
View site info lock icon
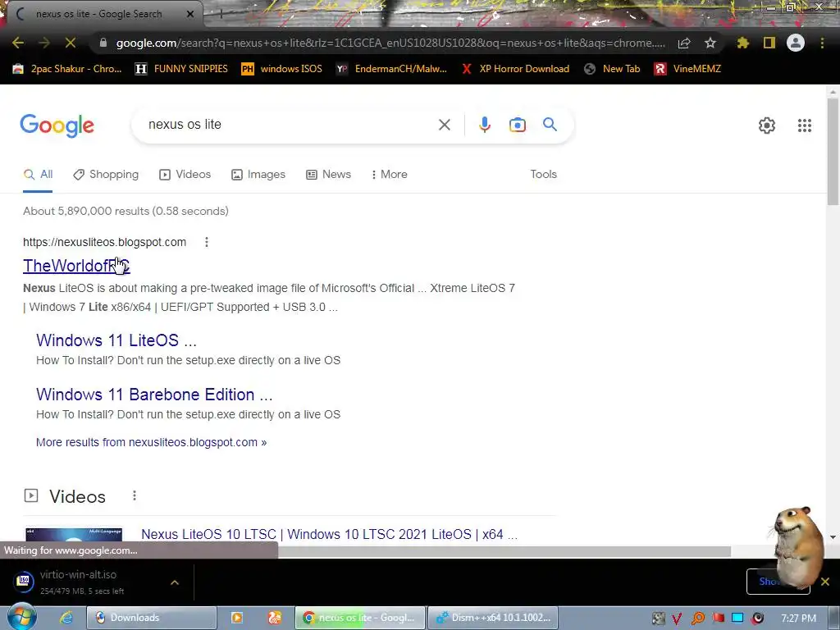tap(103, 43)
